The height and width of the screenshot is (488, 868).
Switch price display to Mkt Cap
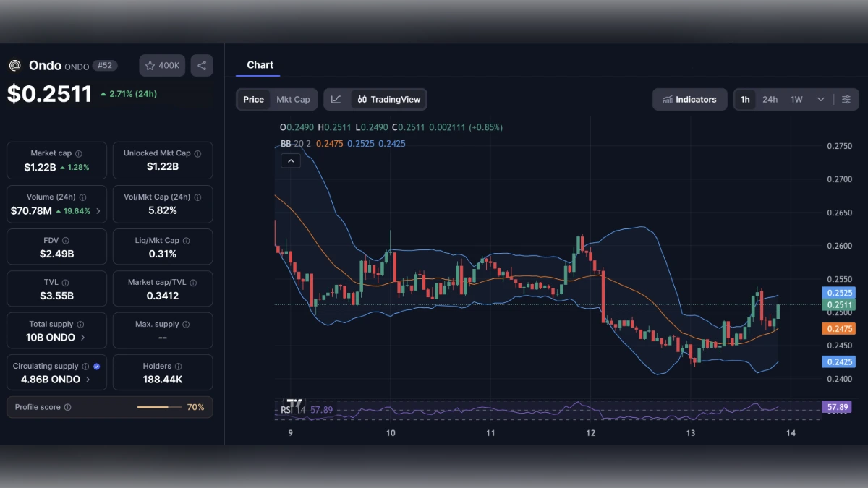(293, 99)
